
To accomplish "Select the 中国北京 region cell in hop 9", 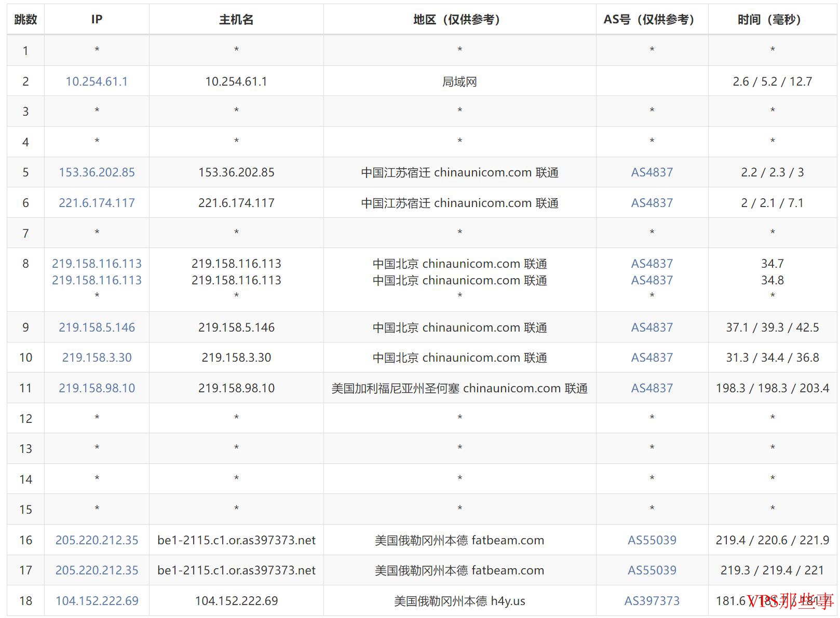I will [459, 327].
